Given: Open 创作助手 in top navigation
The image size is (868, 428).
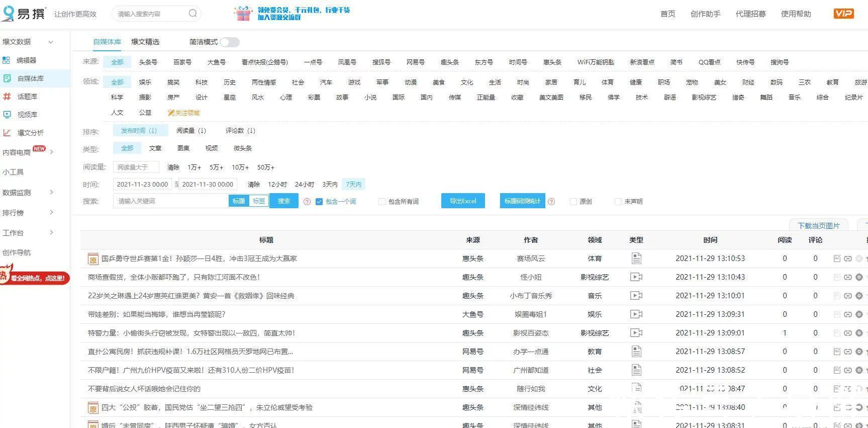Looking at the screenshot, I should click(x=705, y=14).
